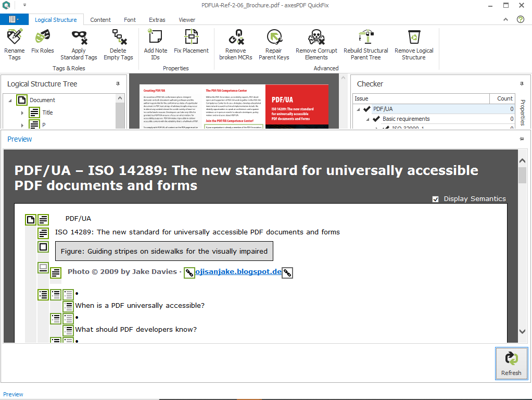The image size is (532, 400).
Task: Expand the Title node in the tree
Action: click(x=22, y=113)
